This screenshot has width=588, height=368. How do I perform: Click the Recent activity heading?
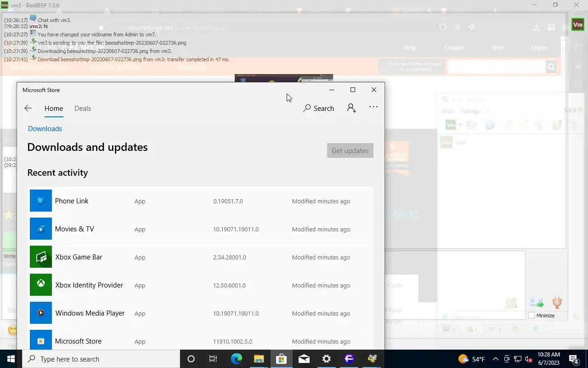click(x=57, y=172)
